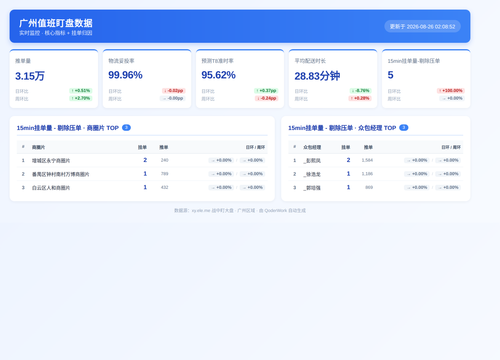The image size is (500, 360).
Task: Click the 99.96% 物流妥投率 value
Action: click(125, 75)
